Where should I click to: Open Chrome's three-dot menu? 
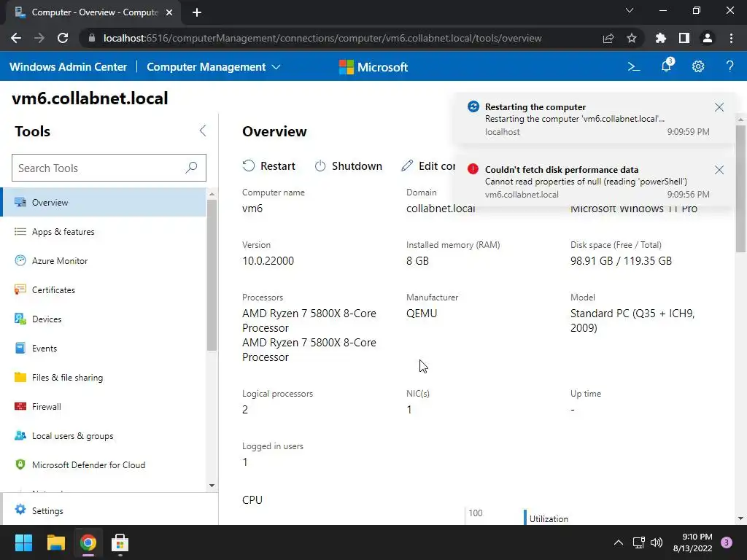(731, 38)
